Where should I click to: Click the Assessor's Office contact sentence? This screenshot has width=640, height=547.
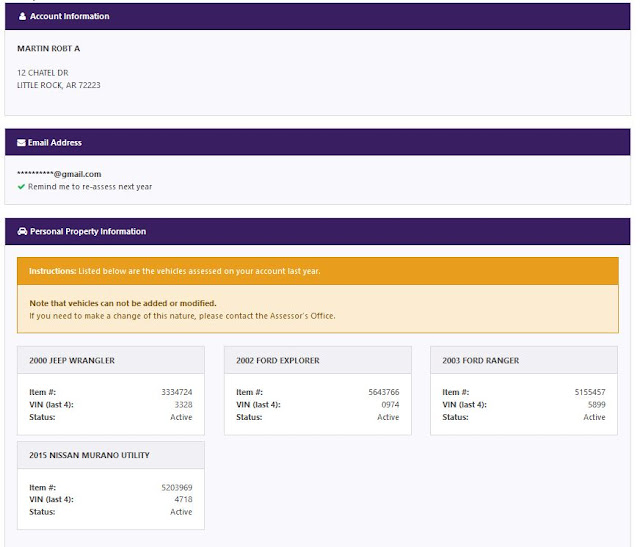(182, 316)
